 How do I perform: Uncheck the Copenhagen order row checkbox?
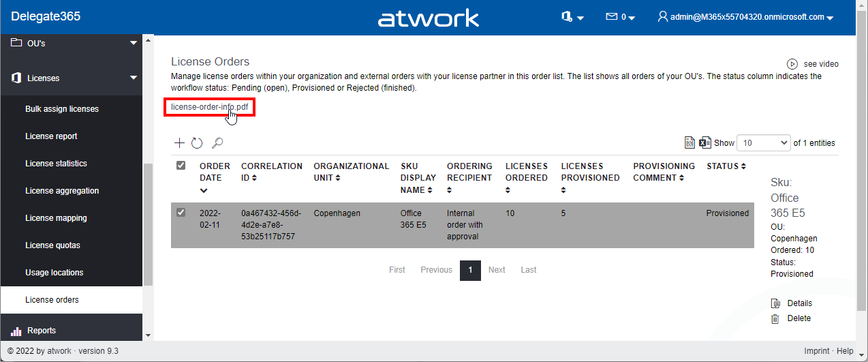click(x=181, y=213)
